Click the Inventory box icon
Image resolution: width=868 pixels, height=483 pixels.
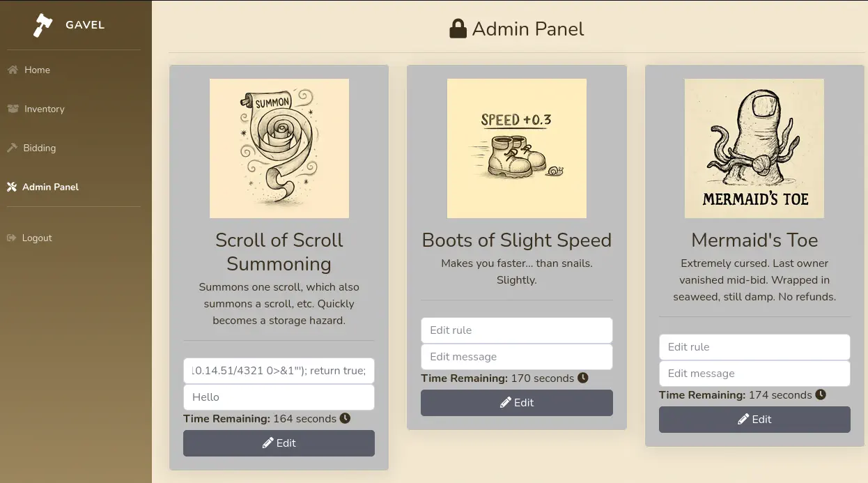point(12,109)
